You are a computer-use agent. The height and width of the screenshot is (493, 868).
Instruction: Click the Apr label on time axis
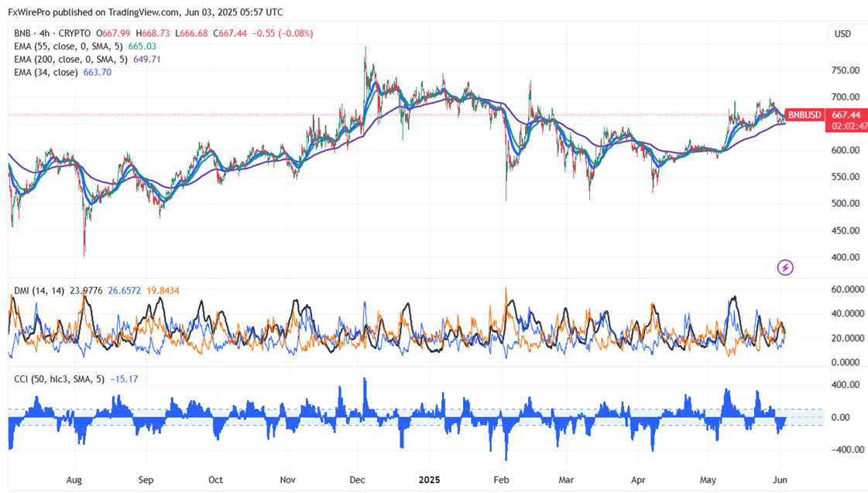638,480
